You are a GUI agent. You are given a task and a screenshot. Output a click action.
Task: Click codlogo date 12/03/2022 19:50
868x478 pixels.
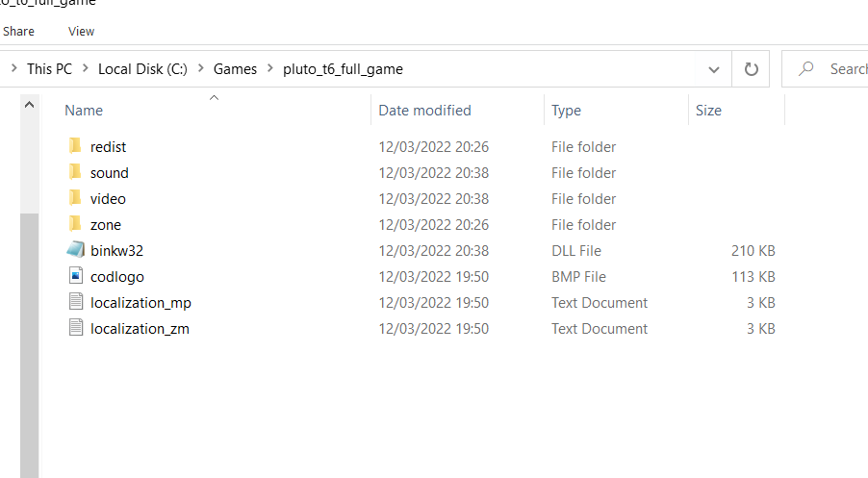[433, 277]
